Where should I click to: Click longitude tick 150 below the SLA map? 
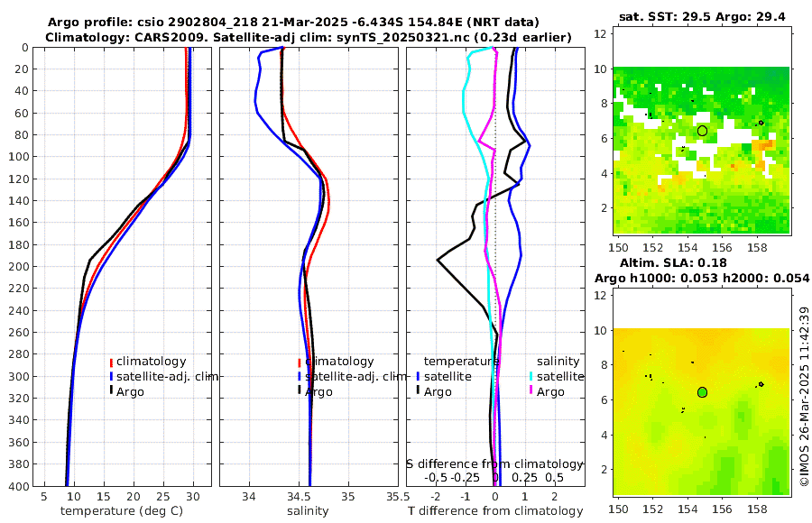618,509
